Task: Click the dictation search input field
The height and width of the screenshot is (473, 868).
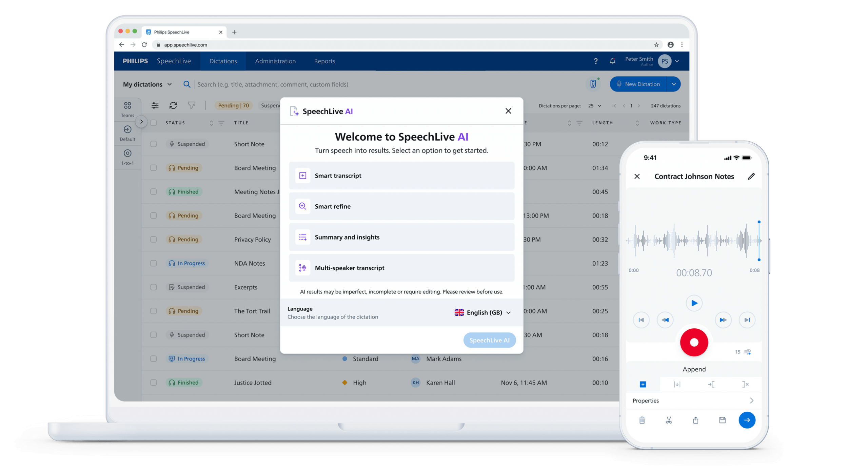Action: tap(273, 84)
